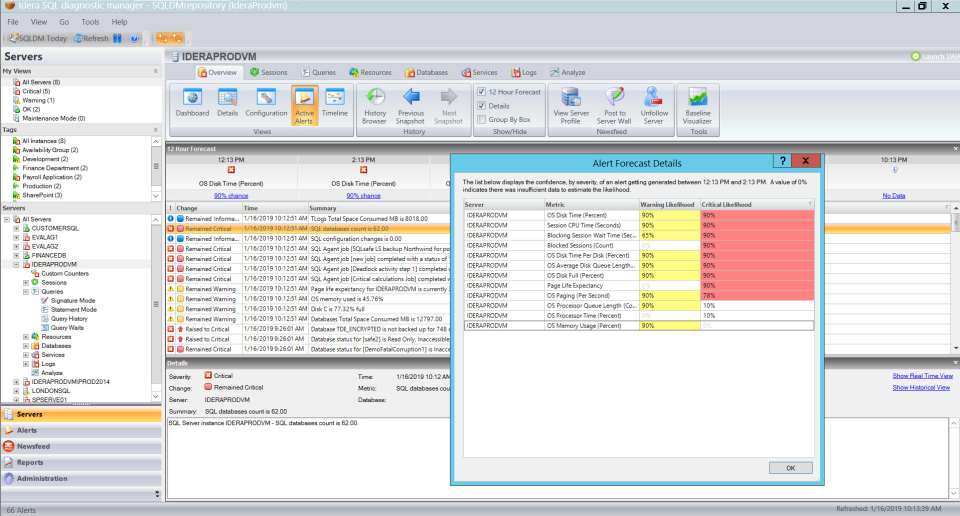The height and width of the screenshot is (516, 960).
Task: Click the 90% chance link under 12:13 PM
Action: click(x=231, y=196)
